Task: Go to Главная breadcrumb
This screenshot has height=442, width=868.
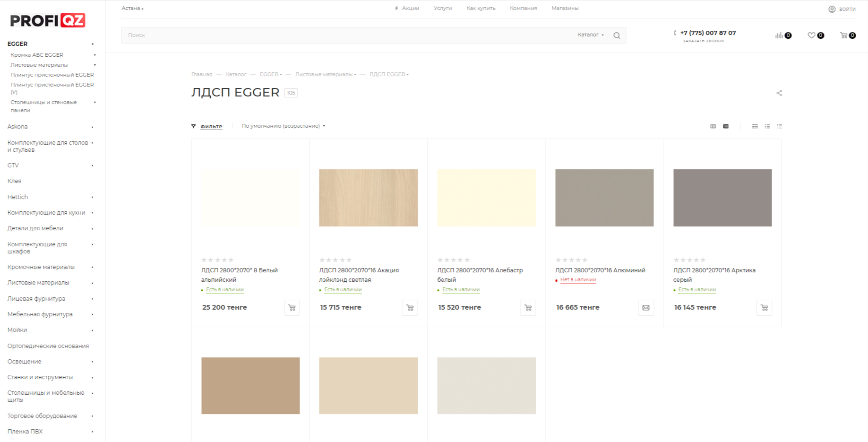Action: click(202, 75)
